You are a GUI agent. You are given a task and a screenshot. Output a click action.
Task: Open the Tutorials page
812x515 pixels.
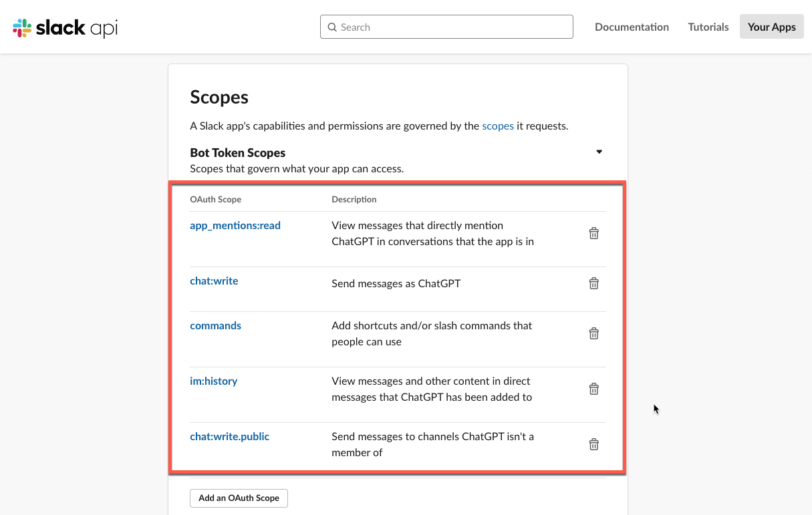point(708,27)
